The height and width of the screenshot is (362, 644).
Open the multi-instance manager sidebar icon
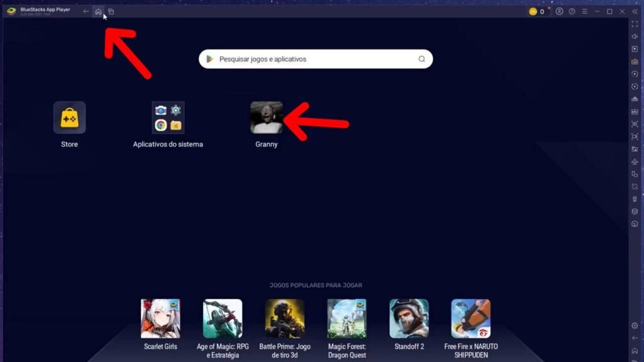(635, 174)
